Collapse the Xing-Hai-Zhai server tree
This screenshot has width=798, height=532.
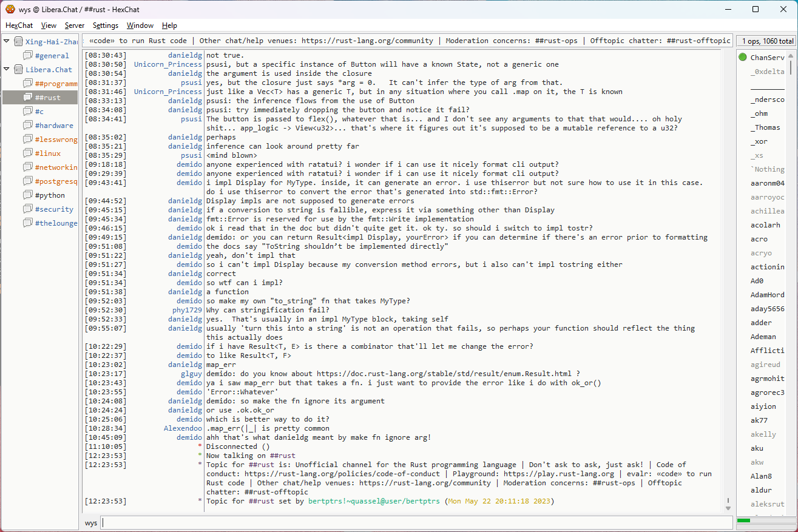click(7, 42)
